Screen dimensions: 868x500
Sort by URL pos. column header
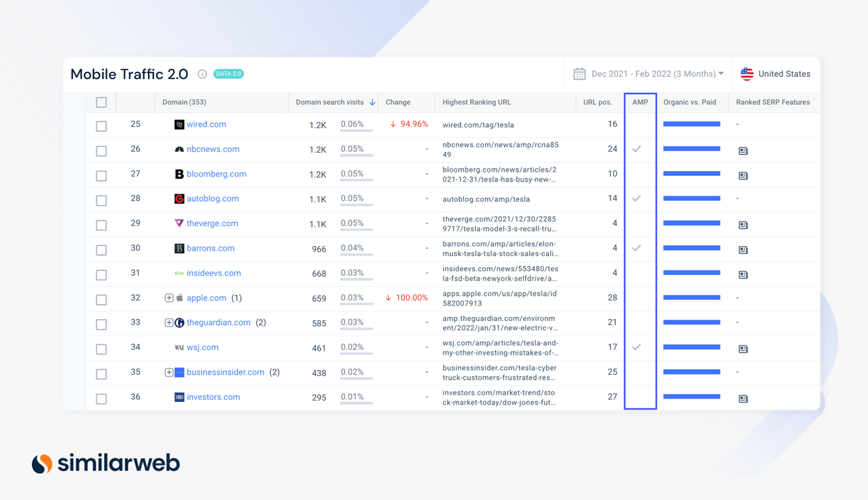[597, 102]
